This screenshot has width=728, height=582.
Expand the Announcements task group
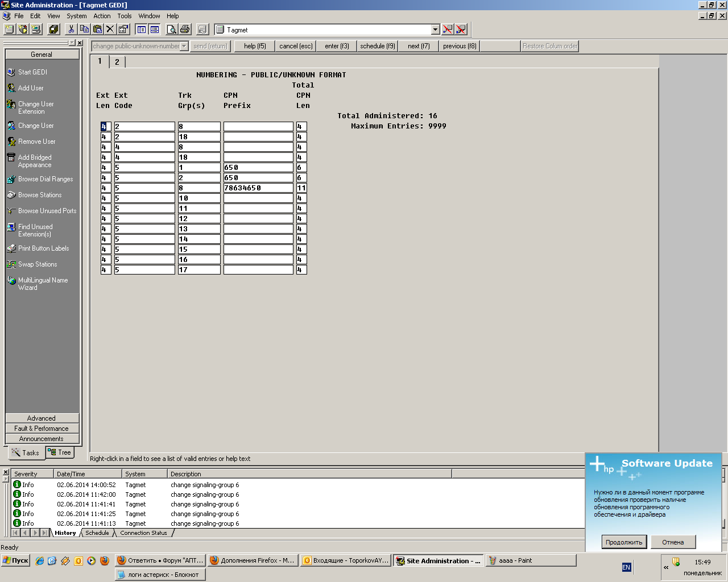click(x=42, y=439)
